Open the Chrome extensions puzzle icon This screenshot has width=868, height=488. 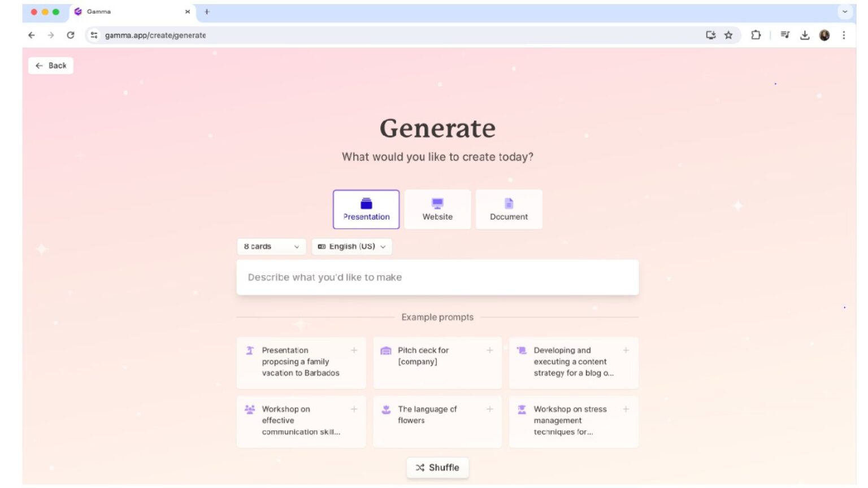tap(757, 35)
